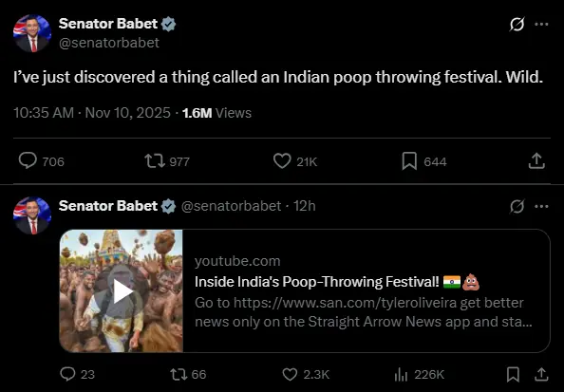564x392 pixels.
Task: Share the second tweet via upload icon
Action: point(541,374)
